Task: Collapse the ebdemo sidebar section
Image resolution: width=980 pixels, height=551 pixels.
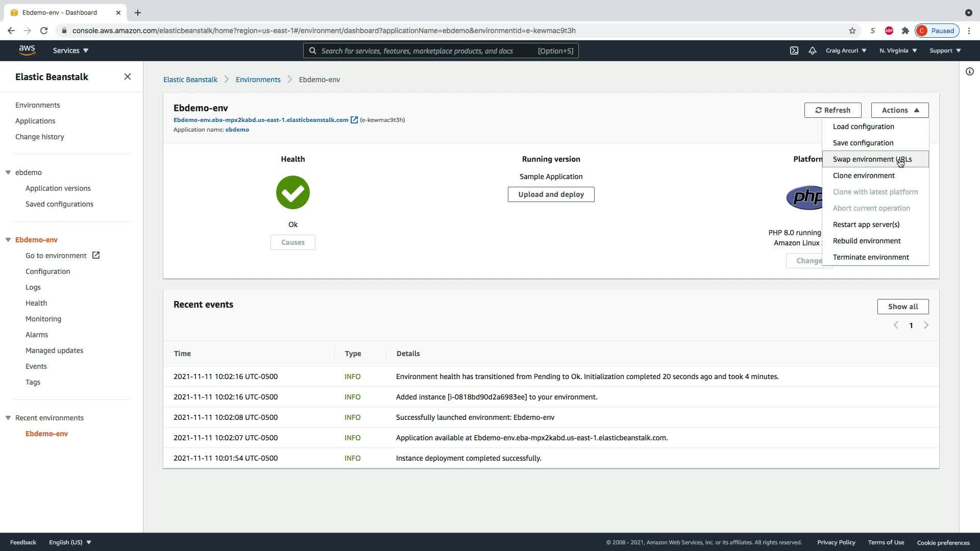Action: [x=8, y=172]
